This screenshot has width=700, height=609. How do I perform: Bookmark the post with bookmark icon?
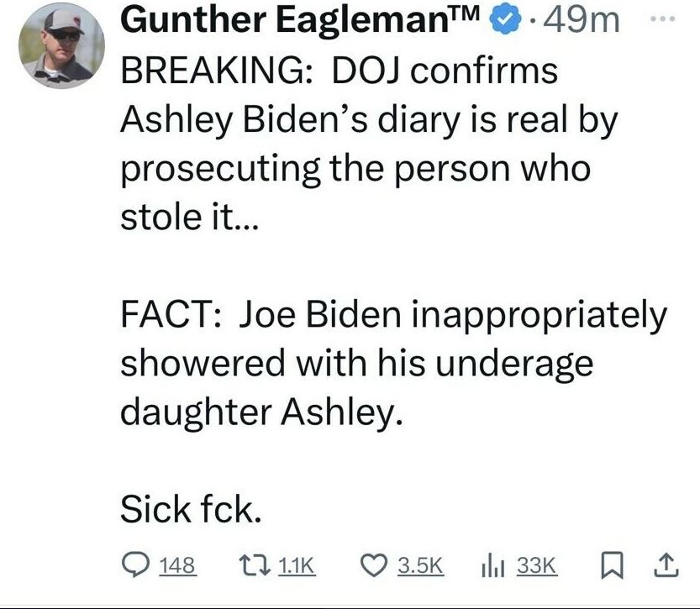coord(613,565)
